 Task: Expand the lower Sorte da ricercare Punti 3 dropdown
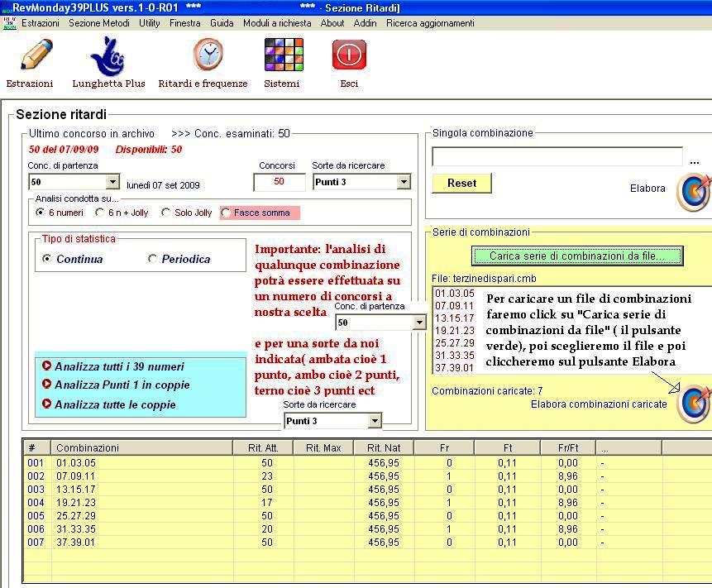click(x=375, y=421)
